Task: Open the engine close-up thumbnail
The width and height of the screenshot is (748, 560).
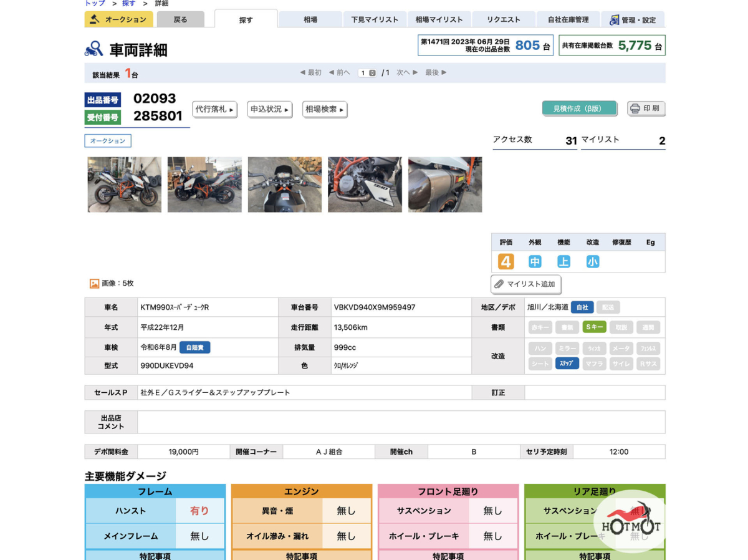Action: click(365, 185)
